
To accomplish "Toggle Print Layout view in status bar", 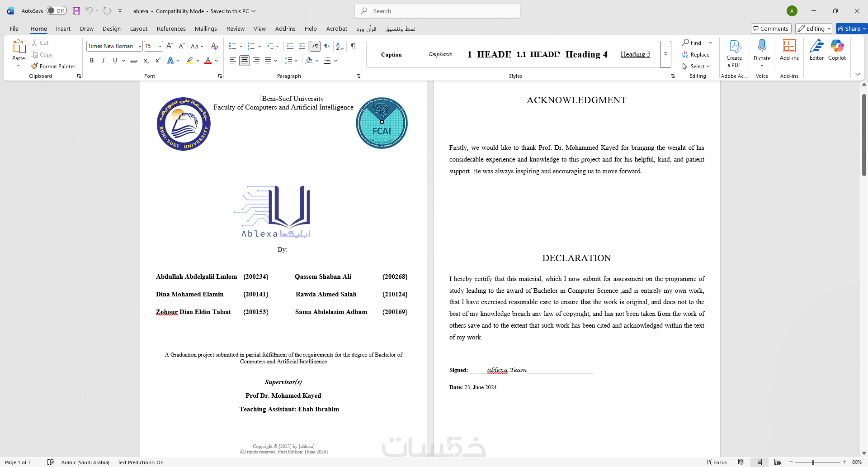I will coord(759,462).
